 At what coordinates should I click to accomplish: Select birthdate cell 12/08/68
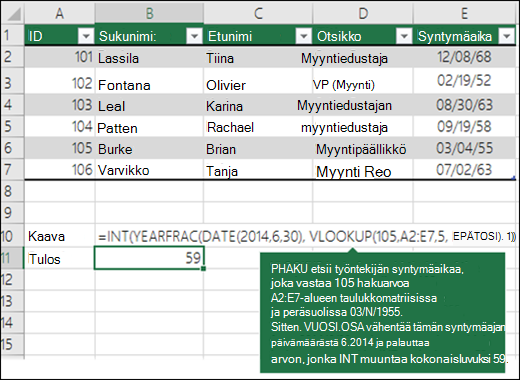[x=464, y=57]
